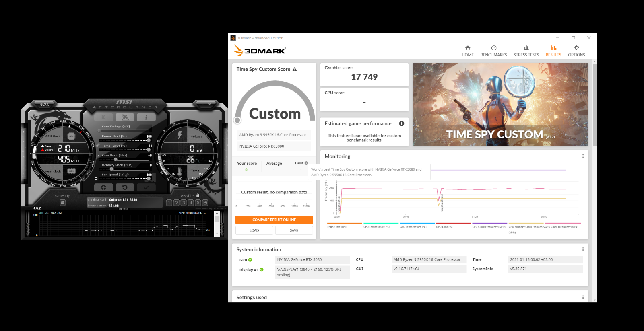Click the Graphics score value 17 749
The width and height of the screenshot is (644, 331).
click(364, 77)
